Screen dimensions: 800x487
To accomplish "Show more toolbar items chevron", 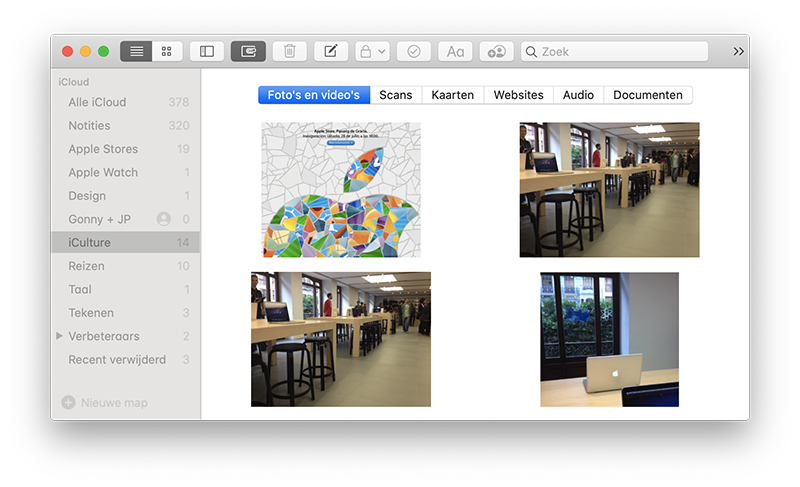I will pyautogui.click(x=738, y=52).
